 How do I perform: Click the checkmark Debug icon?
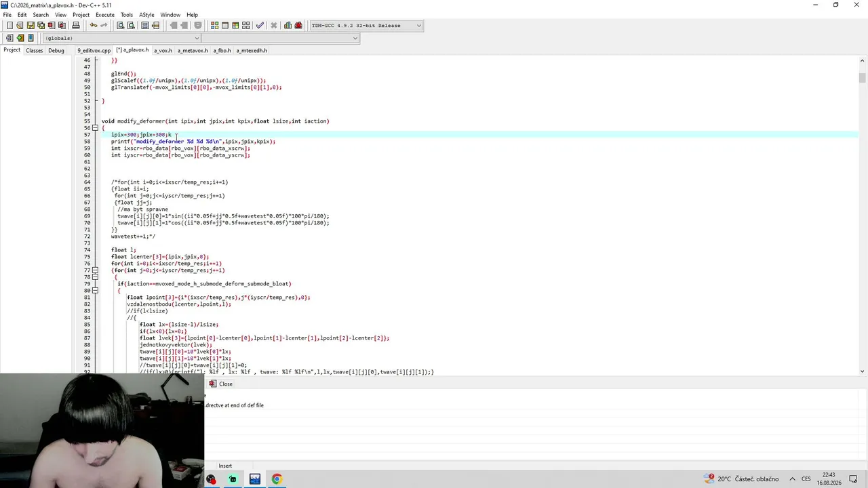tap(260, 26)
